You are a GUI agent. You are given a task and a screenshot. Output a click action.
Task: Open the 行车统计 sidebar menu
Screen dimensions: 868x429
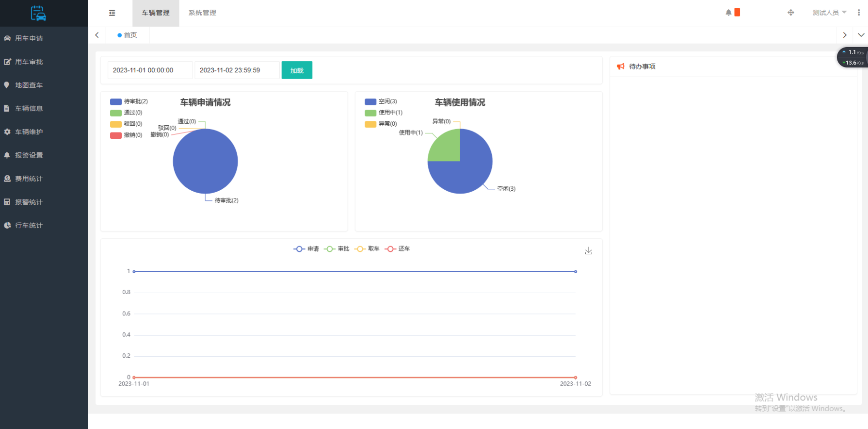point(44,225)
